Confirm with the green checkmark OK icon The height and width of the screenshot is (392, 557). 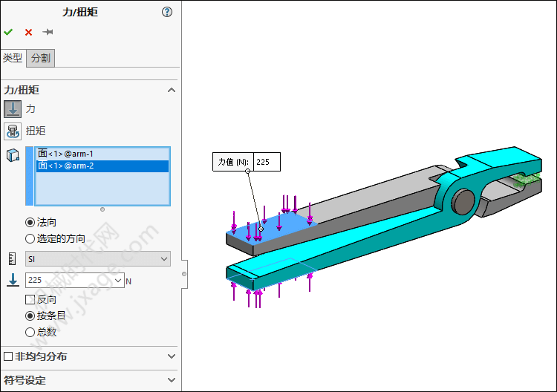(8, 33)
